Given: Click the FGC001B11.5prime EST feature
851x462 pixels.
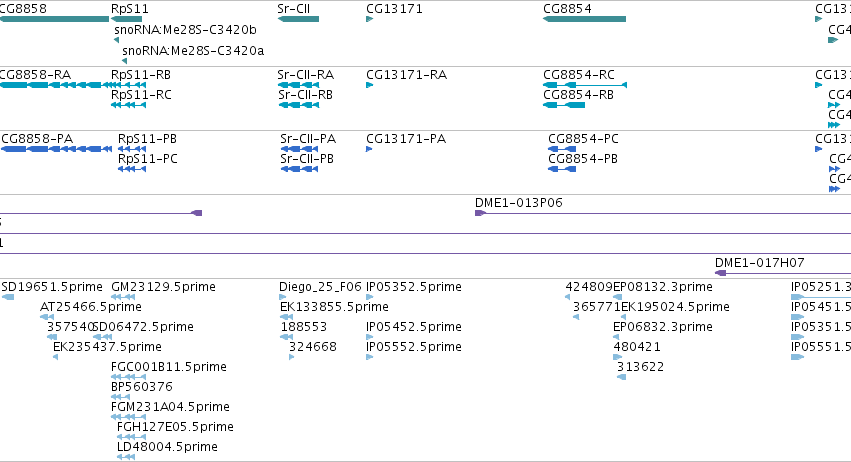Looking at the screenshot, I should coord(129,377).
